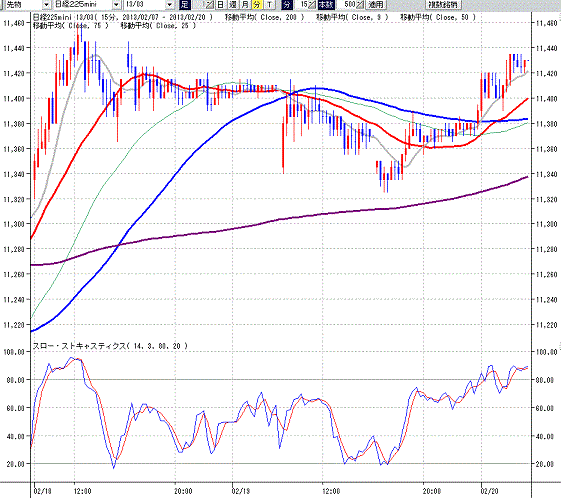Click the 適用 apply button
561x498 pixels.
pos(376,5)
